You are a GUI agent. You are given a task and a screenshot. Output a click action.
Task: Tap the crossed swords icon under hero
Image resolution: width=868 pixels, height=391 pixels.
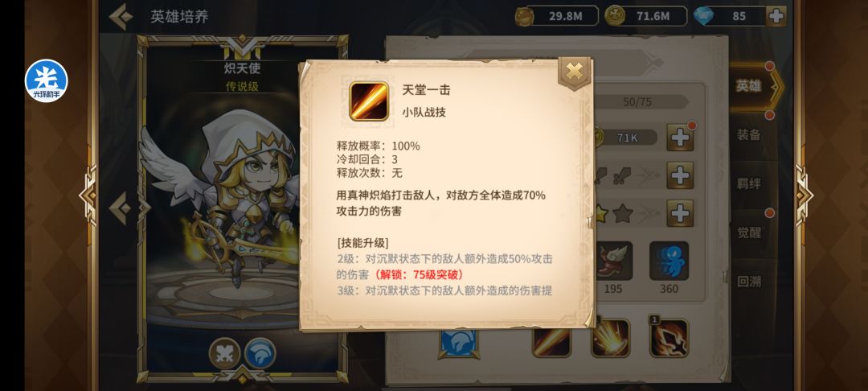point(225,353)
